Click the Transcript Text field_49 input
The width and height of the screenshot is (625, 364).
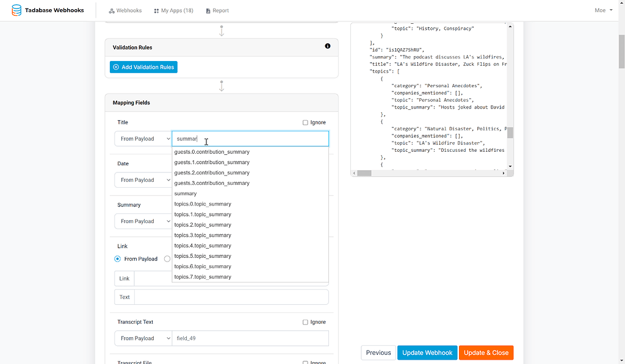pos(250,338)
